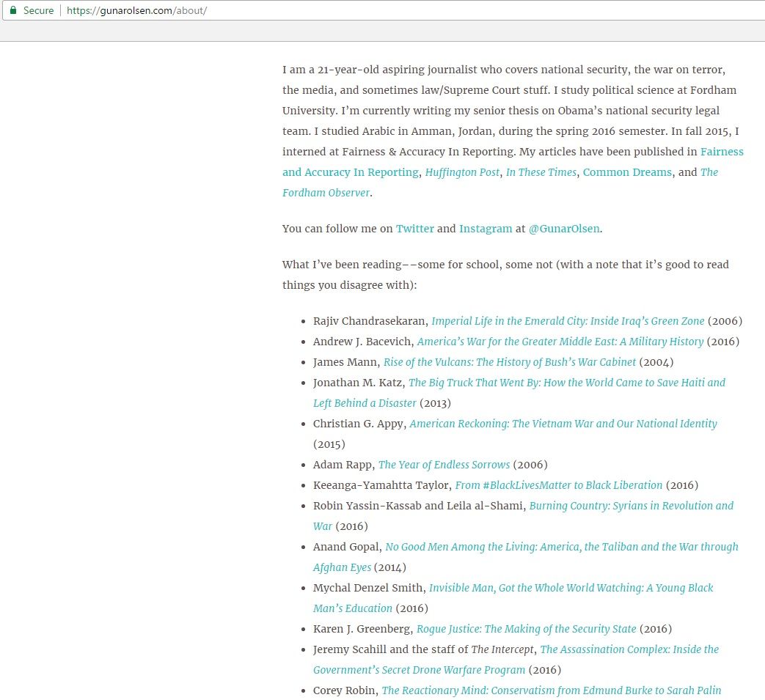
Task: Follow the Twitter link
Action: tap(414, 229)
